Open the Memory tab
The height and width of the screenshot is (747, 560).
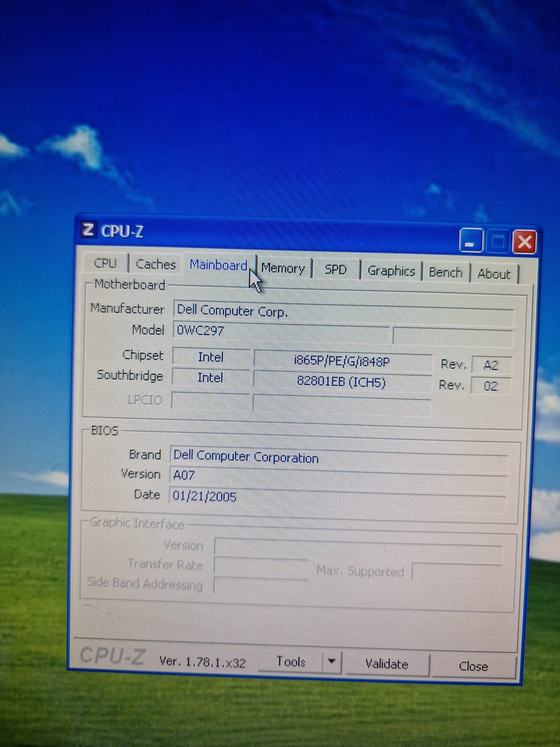(x=283, y=268)
